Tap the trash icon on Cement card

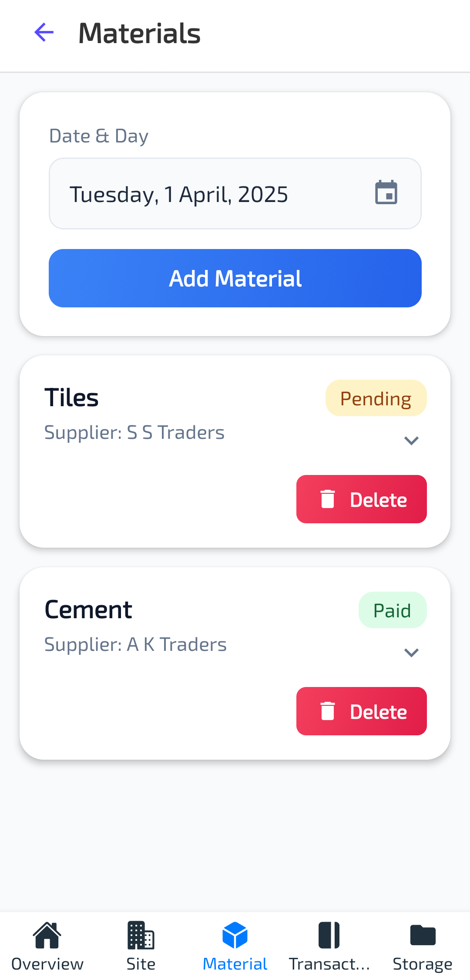[328, 711]
